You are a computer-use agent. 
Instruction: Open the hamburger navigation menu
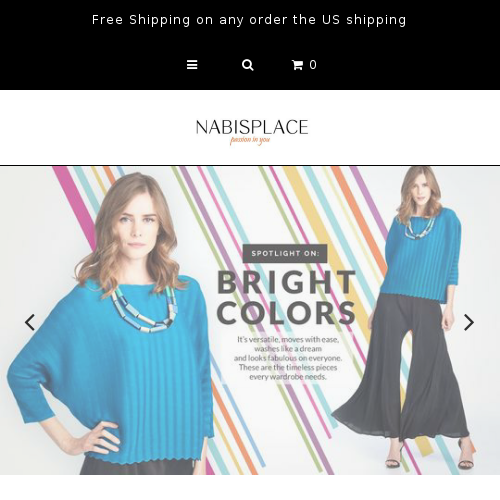tap(192, 65)
